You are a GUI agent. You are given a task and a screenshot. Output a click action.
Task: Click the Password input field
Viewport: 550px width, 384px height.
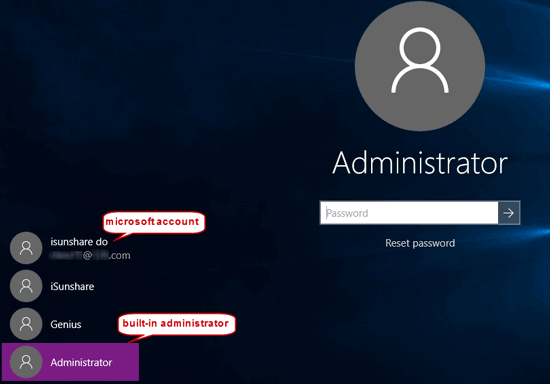[x=409, y=213]
